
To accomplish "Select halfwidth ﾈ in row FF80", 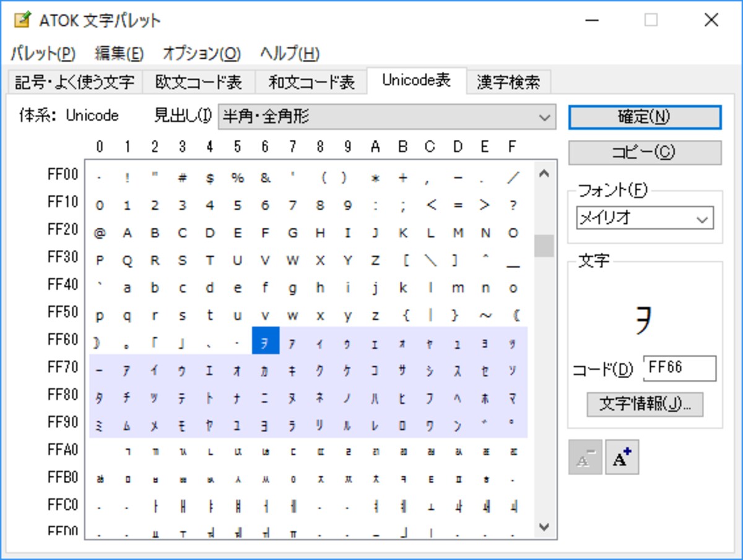I will pyautogui.click(x=320, y=398).
